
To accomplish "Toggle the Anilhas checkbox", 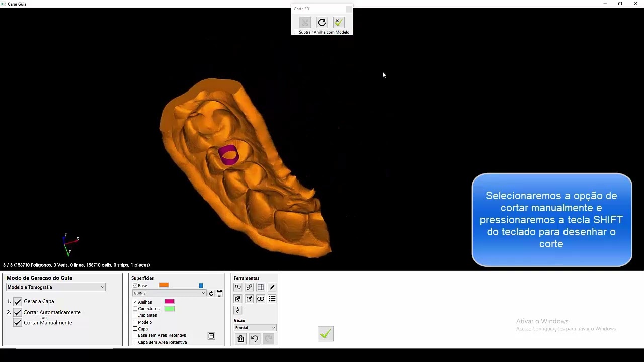I will (135, 302).
